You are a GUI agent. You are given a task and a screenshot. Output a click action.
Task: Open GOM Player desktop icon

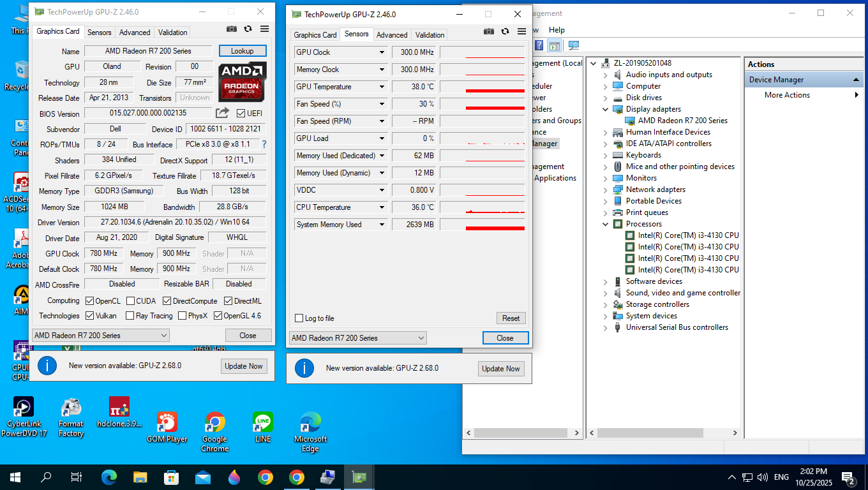[167, 427]
